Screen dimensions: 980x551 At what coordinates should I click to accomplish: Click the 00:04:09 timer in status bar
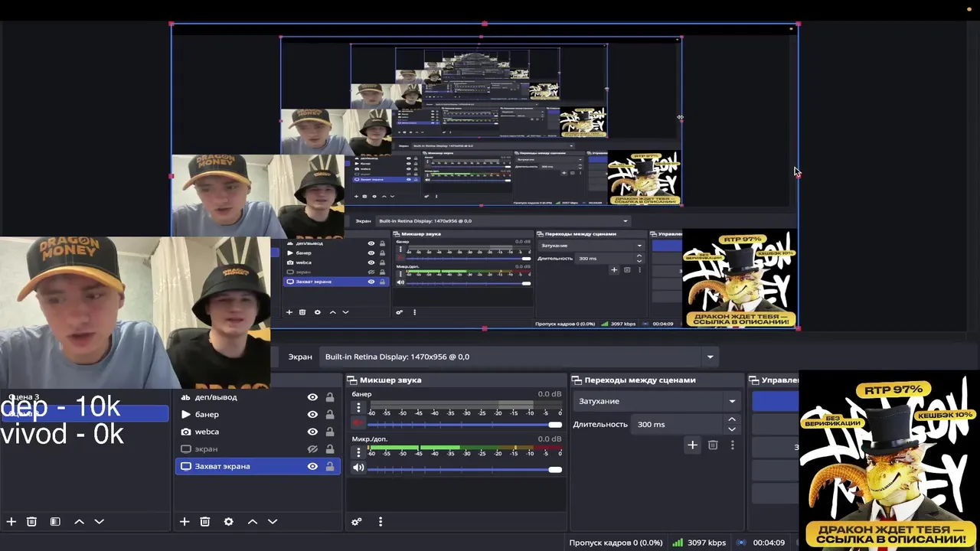pyautogui.click(x=769, y=543)
